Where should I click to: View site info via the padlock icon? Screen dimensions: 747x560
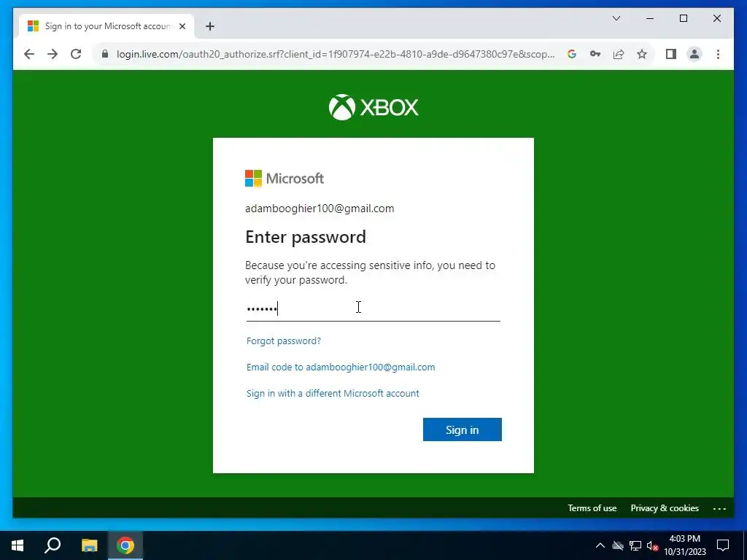pos(105,54)
